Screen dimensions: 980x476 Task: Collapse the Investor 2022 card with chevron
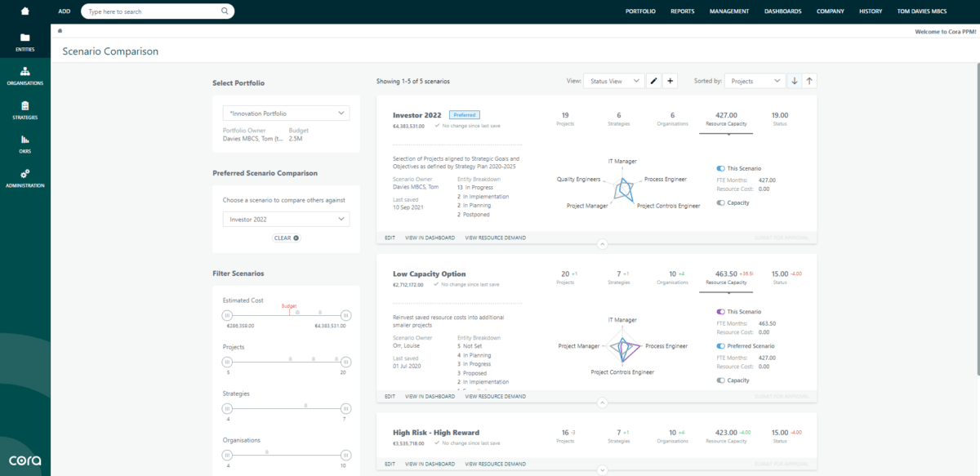click(x=602, y=243)
